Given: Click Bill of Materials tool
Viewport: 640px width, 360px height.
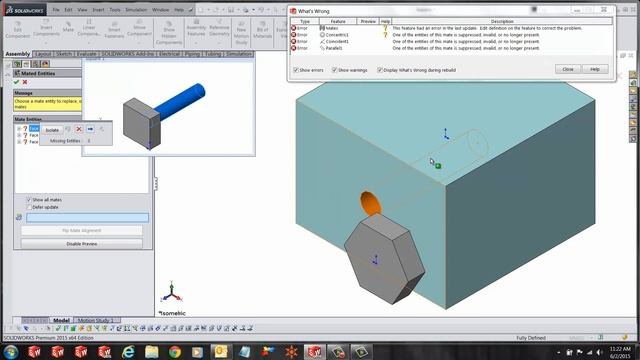Looking at the screenshot, I should click(x=262, y=29).
